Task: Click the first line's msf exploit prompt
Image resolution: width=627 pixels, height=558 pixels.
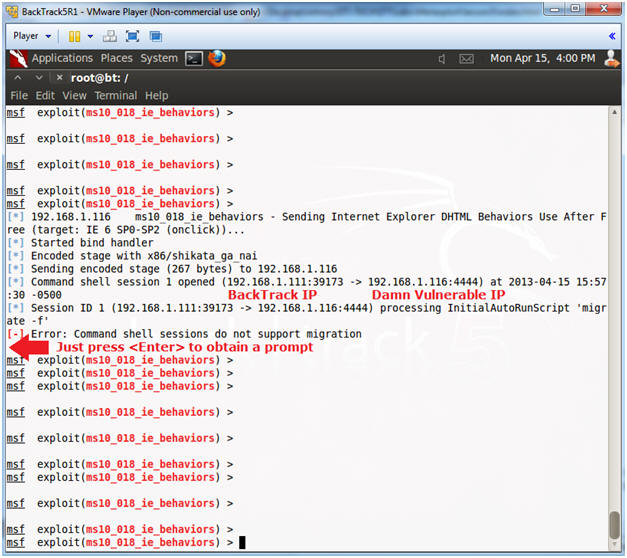Action: (x=120, y=113)
